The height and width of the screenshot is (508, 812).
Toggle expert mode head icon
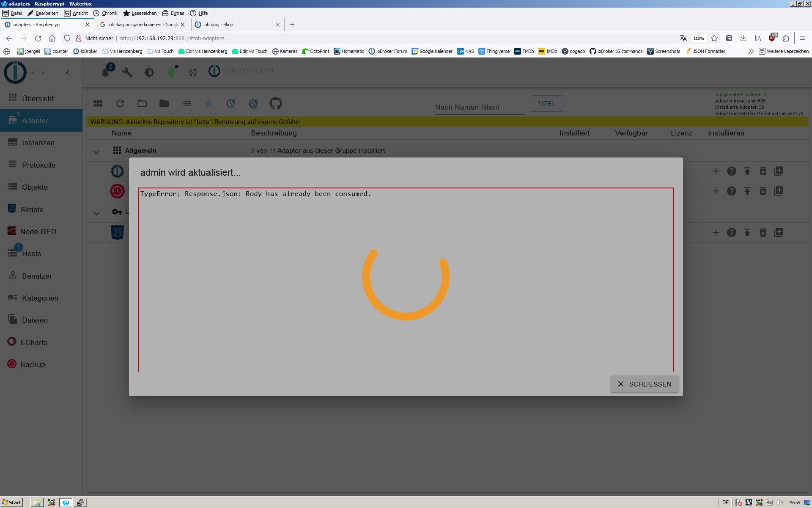171,72
